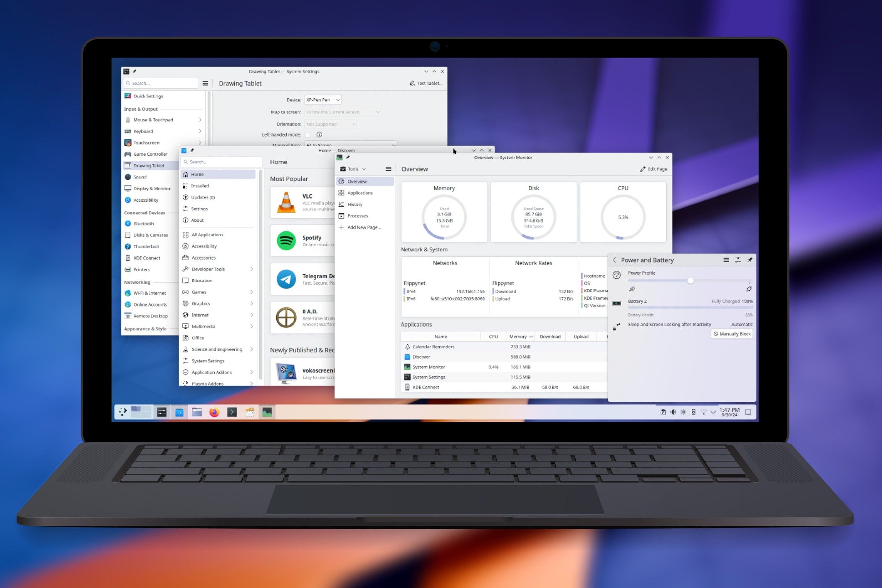The image size is (882, 588).
Task: Click the System Settings search field
Action: coord(161,83)
